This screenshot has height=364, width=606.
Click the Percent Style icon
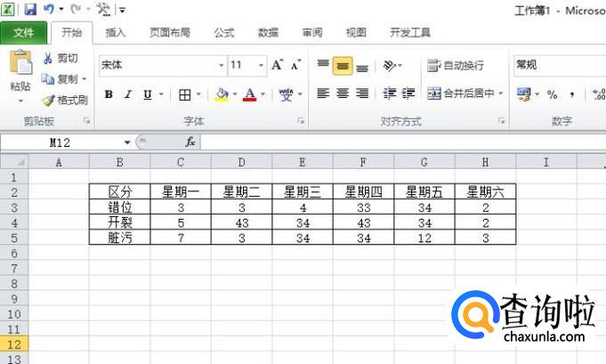[x=552, y=94]
